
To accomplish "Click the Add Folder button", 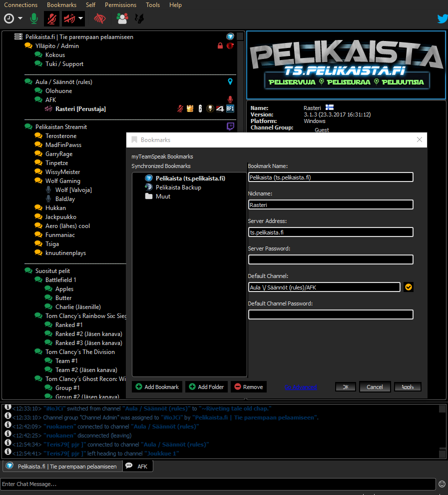I will (x=206, y=387).
